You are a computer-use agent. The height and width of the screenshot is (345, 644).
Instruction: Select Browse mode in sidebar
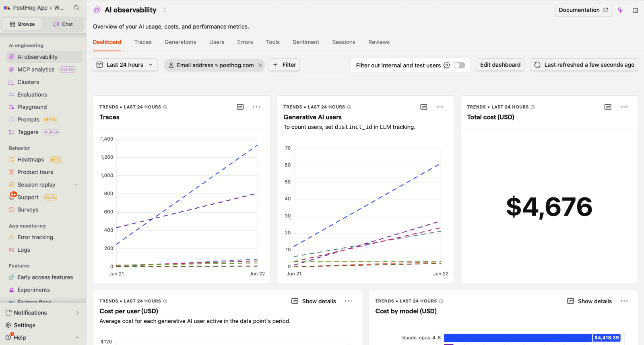[x=23, y=24]
